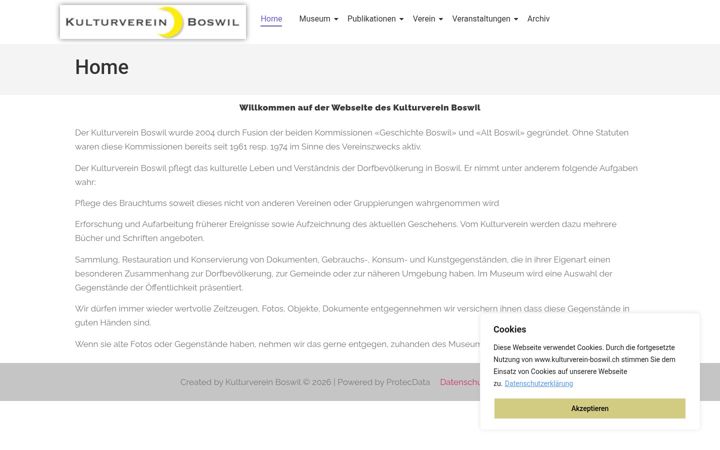Open the footer Datenschutz link
Viewport: 720px width, 450px height.
click(x=460, y=382)
